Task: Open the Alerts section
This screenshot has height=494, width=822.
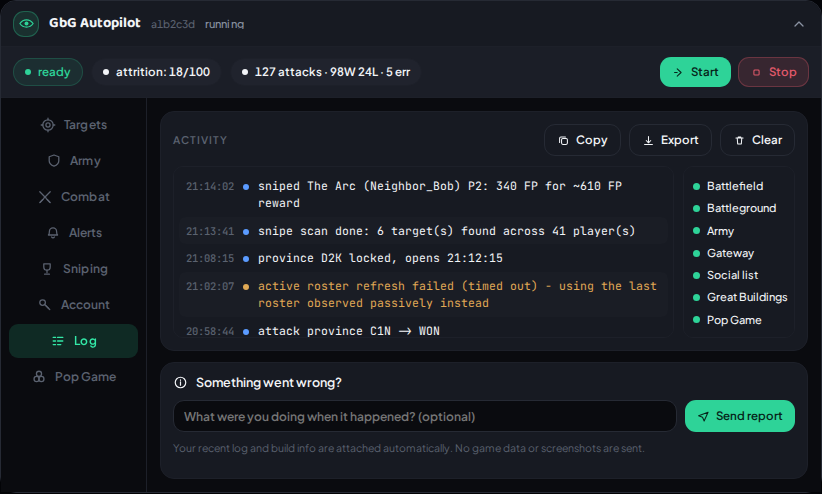Action: [x=73, y=233]
